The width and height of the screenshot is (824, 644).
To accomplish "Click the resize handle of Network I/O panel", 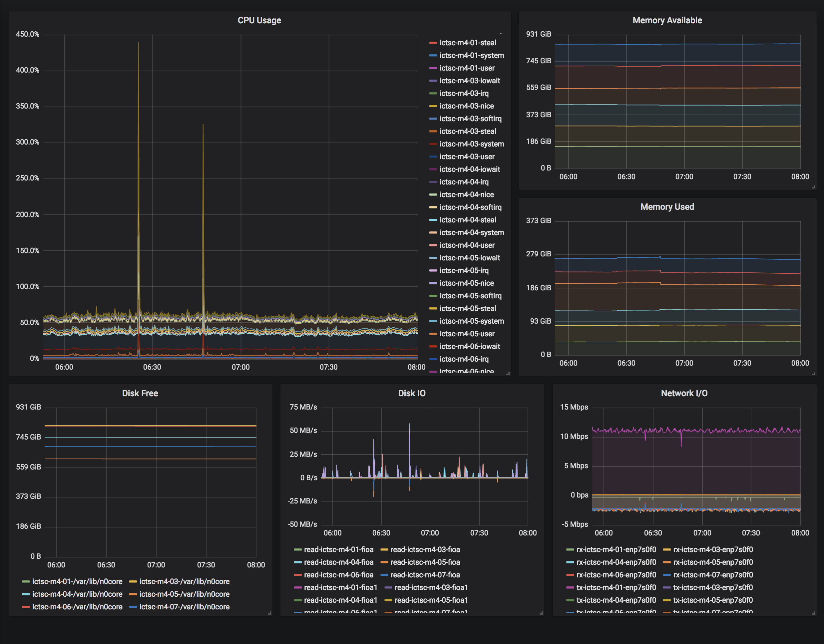I will 813,613.
